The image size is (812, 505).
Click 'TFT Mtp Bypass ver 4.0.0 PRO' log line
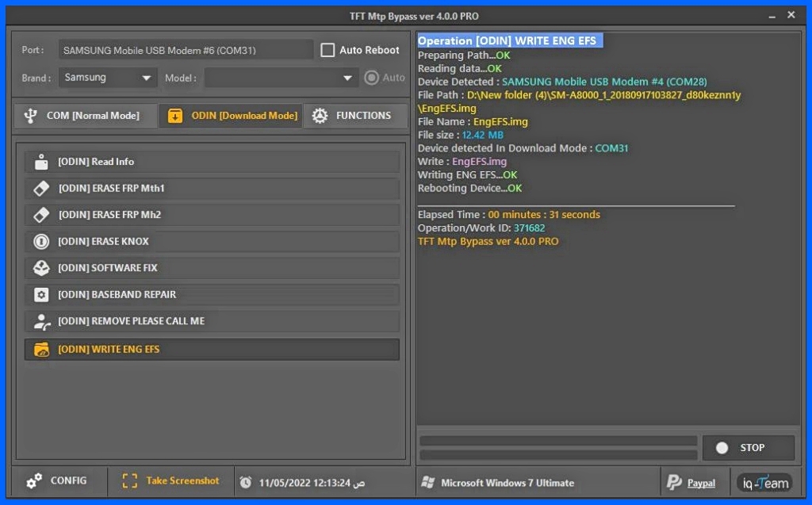point(488,241)
